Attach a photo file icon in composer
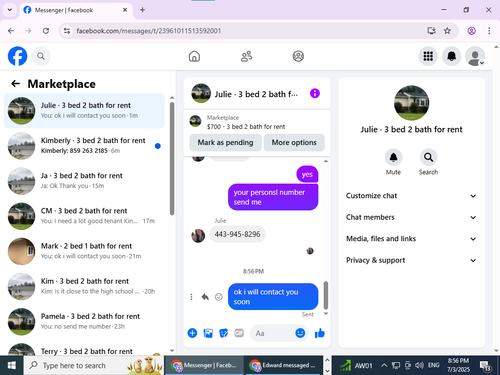The height and width of the screenshot is (375, 500). coord(208,333)
